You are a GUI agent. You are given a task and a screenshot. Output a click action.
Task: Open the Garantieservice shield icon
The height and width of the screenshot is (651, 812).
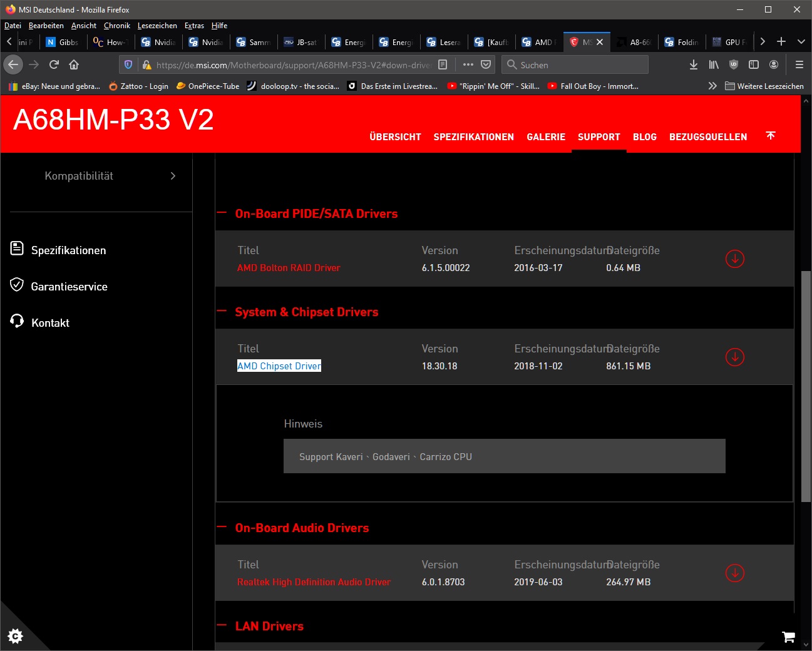pos(17,285)
